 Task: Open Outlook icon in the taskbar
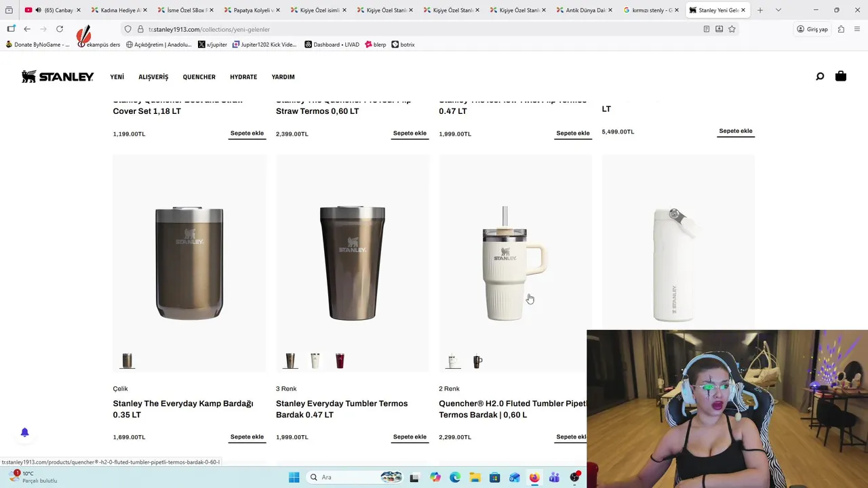(x=515, y=477)
